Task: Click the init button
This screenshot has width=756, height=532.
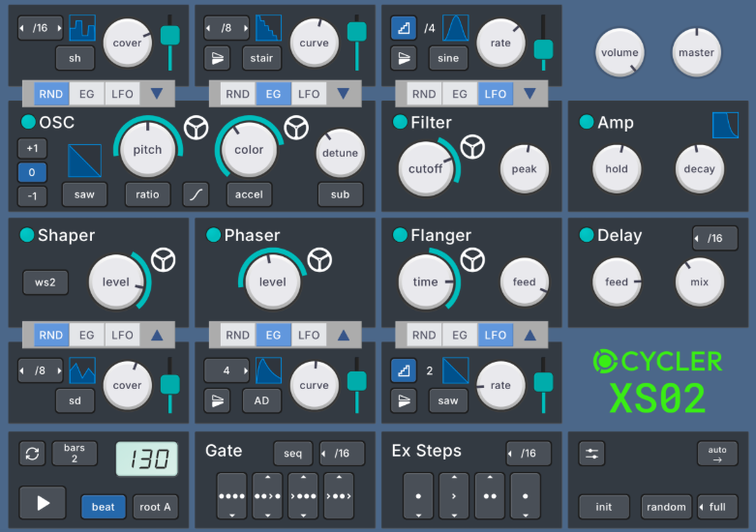Action: click(x=603, y=507)
